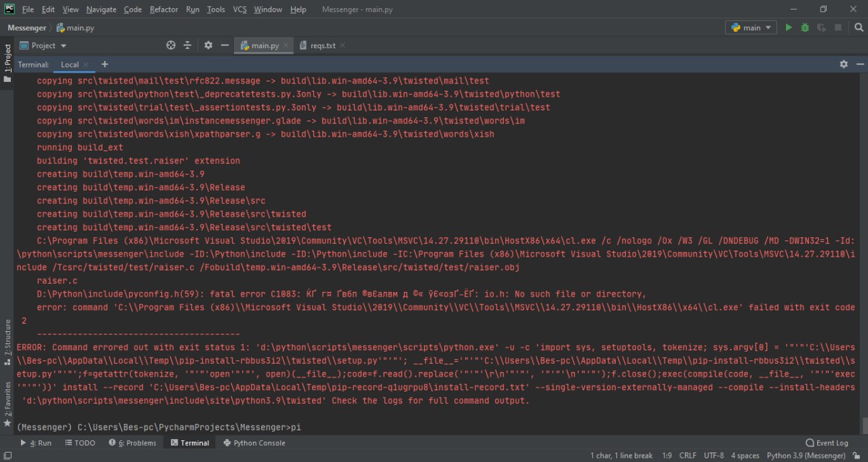Open the VCS menu

[x=240, y=9]
